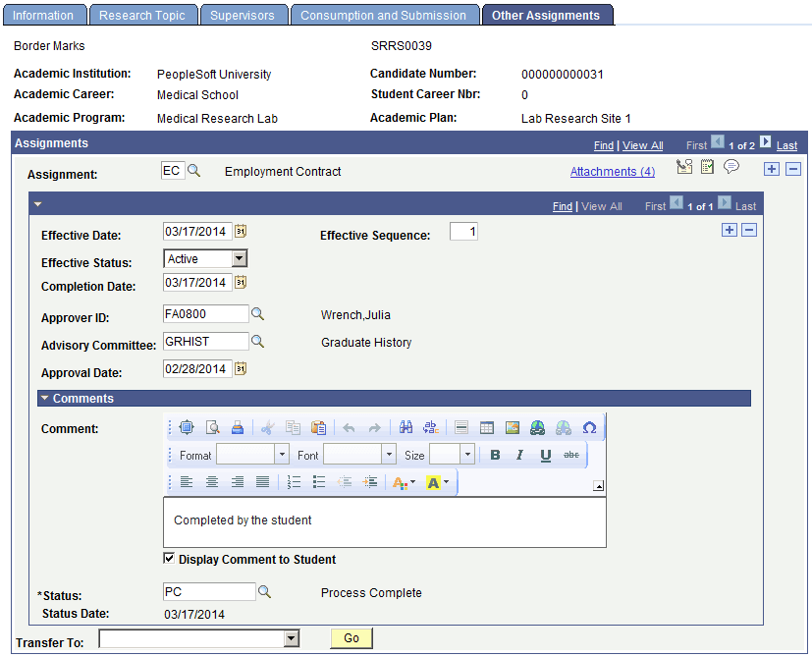Screen dimensions: 812x657
Task: Open the Research Topic tab
Action: coord(143,14)
